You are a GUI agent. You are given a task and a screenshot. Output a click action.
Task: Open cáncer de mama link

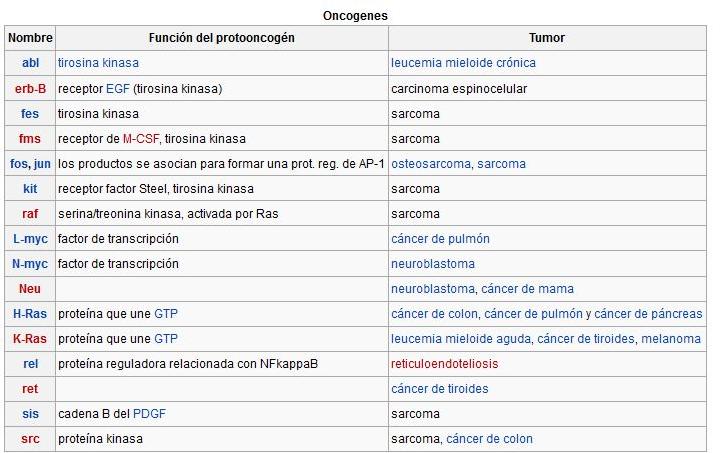[527, 289]
